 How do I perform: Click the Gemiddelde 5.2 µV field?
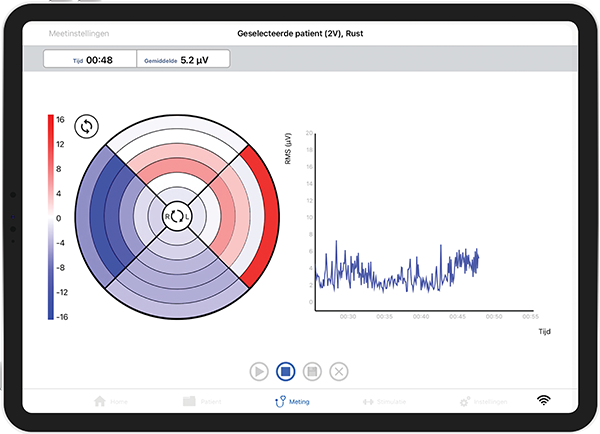183,59
